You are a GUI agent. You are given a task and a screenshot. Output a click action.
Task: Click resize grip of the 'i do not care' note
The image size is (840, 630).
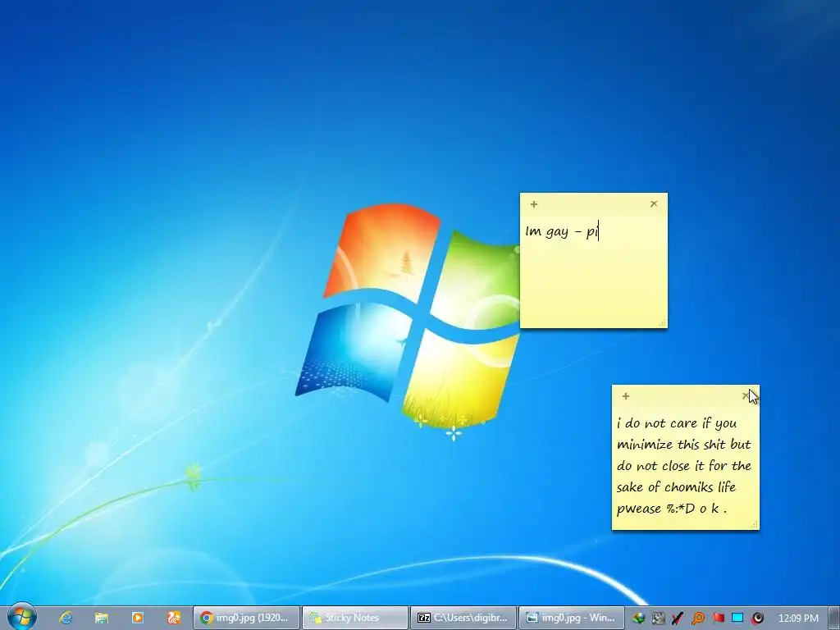pyautogui.click(x=755, y=525)
